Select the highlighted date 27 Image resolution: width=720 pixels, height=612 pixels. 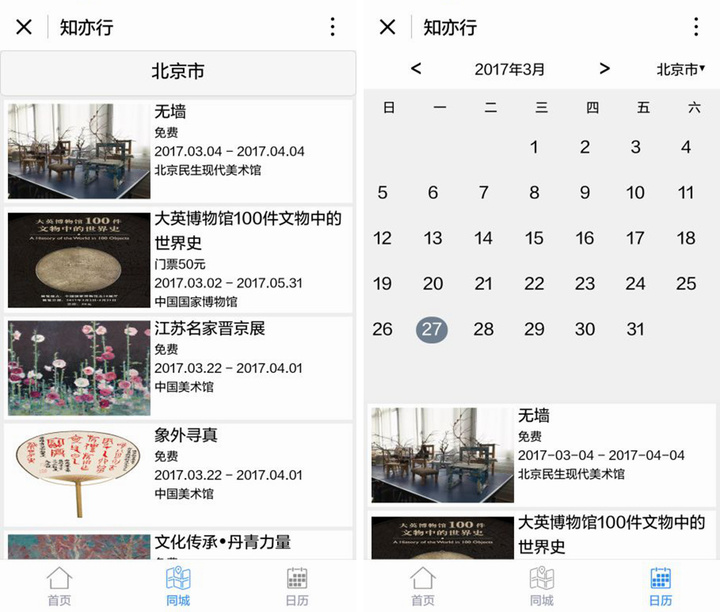tap(432, 330)
